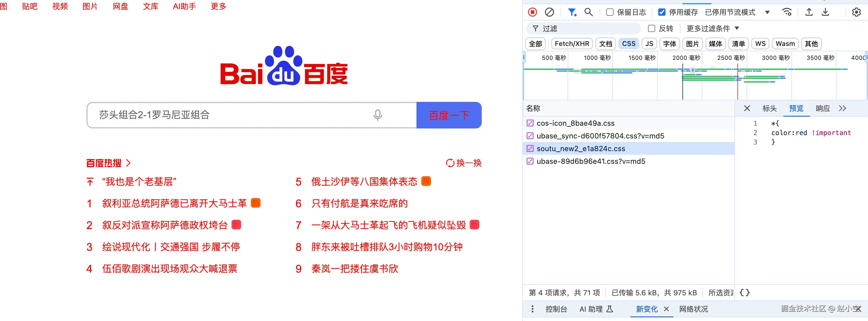The image size is (868, 321).
Task: Clear the network log
Action: click(549, 12)
